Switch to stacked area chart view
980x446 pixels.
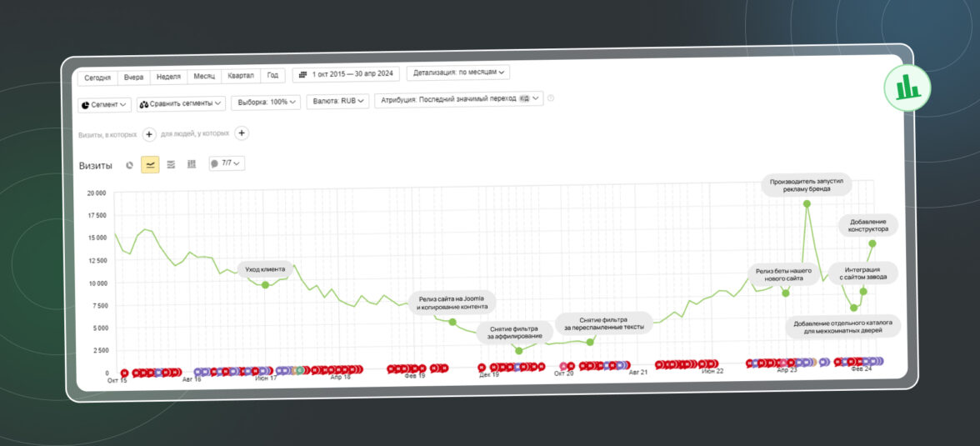171,164
